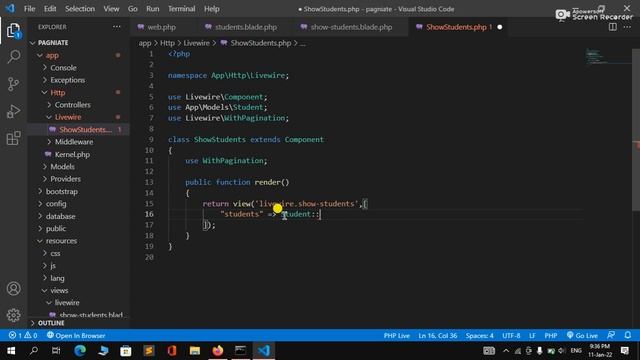
Task: Open terminal window from taskbar
Action: tap(240, 351)
